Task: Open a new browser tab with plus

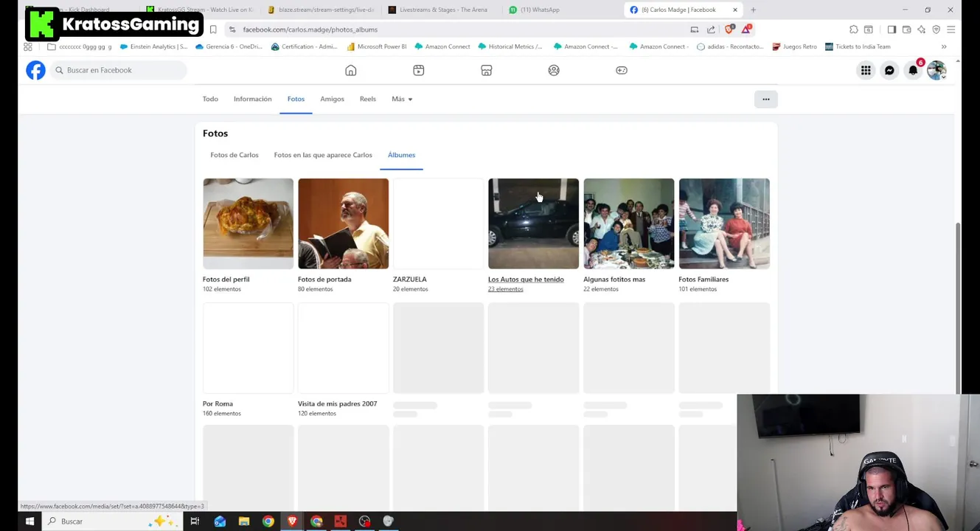Action: click(x=753, y=10)
